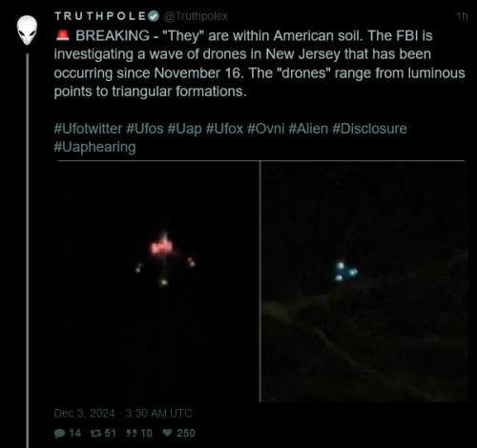
Task: Open right image with blue triangular lights
Action: pyautogui.click(x=364, y=281)
